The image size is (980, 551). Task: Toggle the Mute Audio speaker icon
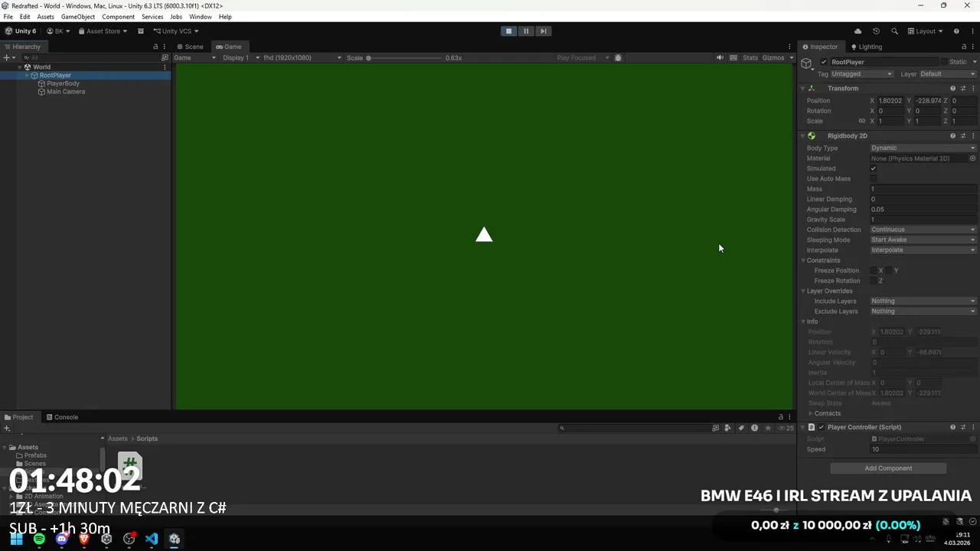coord(720,58)
